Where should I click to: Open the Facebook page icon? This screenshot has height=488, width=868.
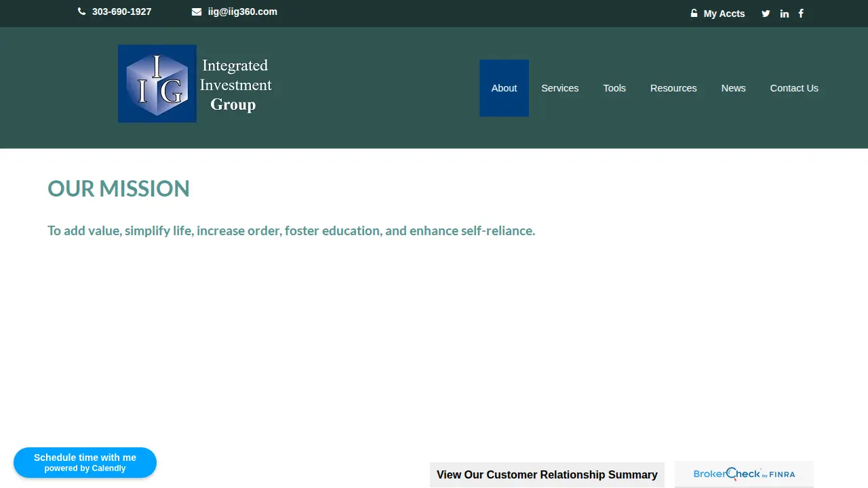801,14
